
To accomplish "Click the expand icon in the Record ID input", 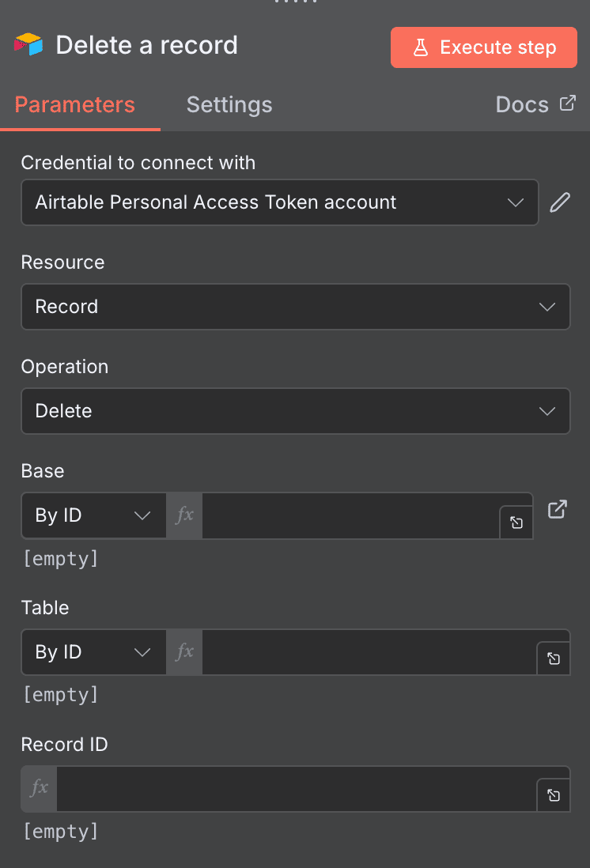I will [554, 794].
